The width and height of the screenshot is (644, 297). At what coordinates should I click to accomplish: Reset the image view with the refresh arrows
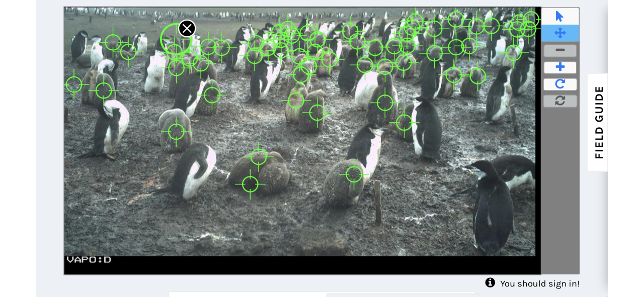coord(560,101)
